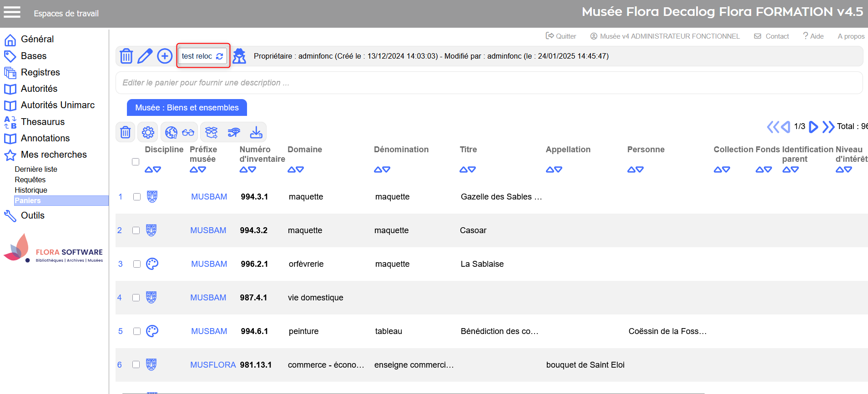Go to next page arrow

pos(813,127)
